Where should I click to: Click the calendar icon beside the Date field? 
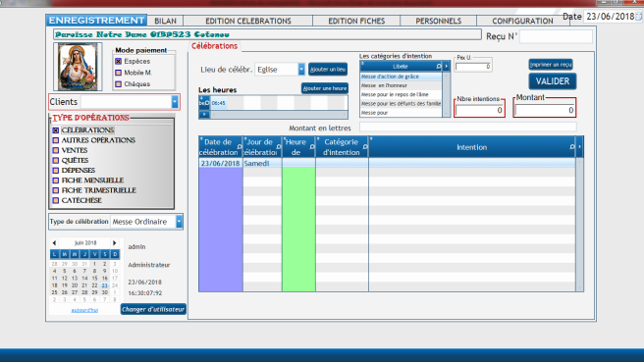tap(639, 17)
